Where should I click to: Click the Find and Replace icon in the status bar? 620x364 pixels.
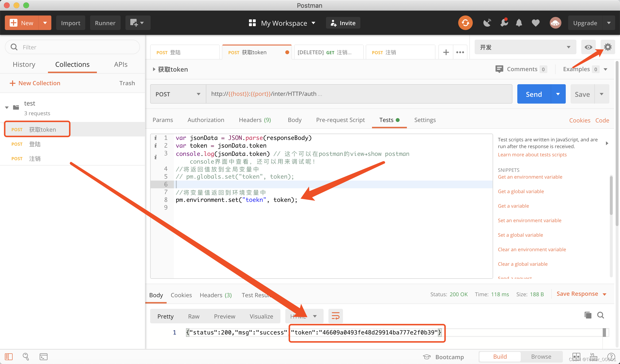26,357
